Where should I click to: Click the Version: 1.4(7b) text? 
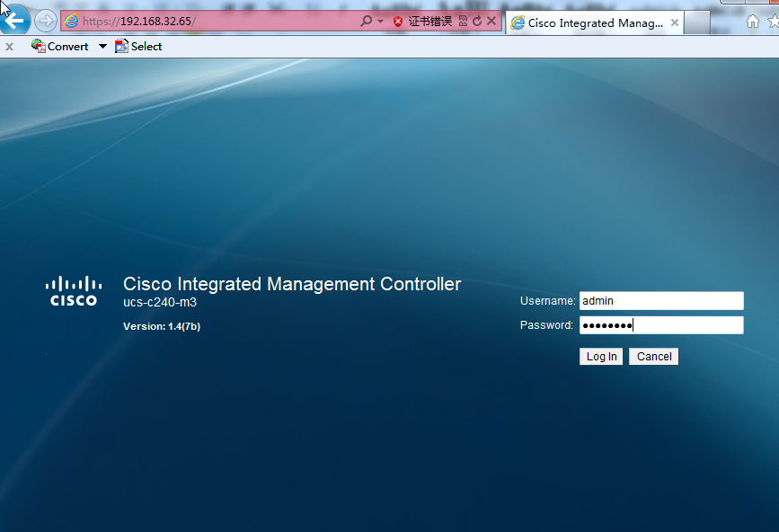[x=162, y=326]
